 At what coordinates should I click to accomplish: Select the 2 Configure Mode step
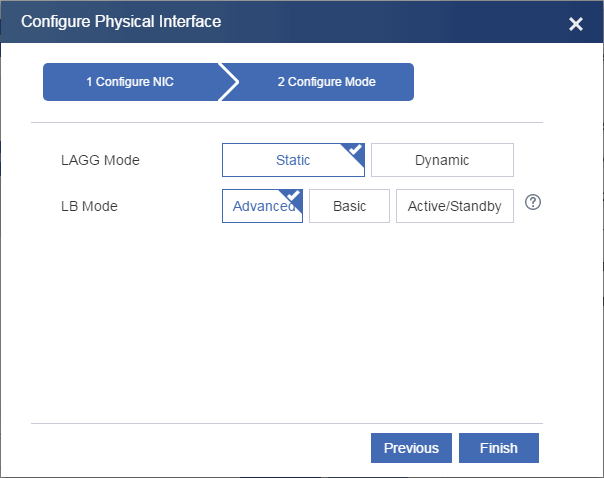pyautogui.click(x=326, y=82)
